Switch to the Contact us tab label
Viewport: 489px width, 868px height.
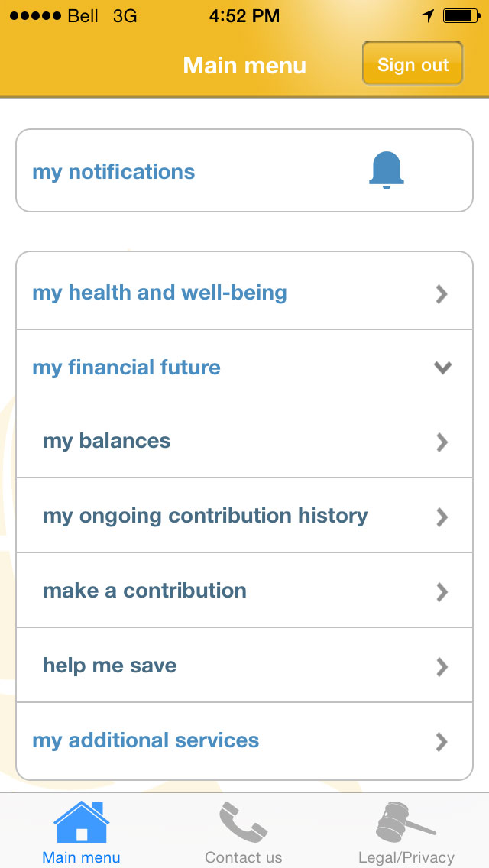point(243,857)
